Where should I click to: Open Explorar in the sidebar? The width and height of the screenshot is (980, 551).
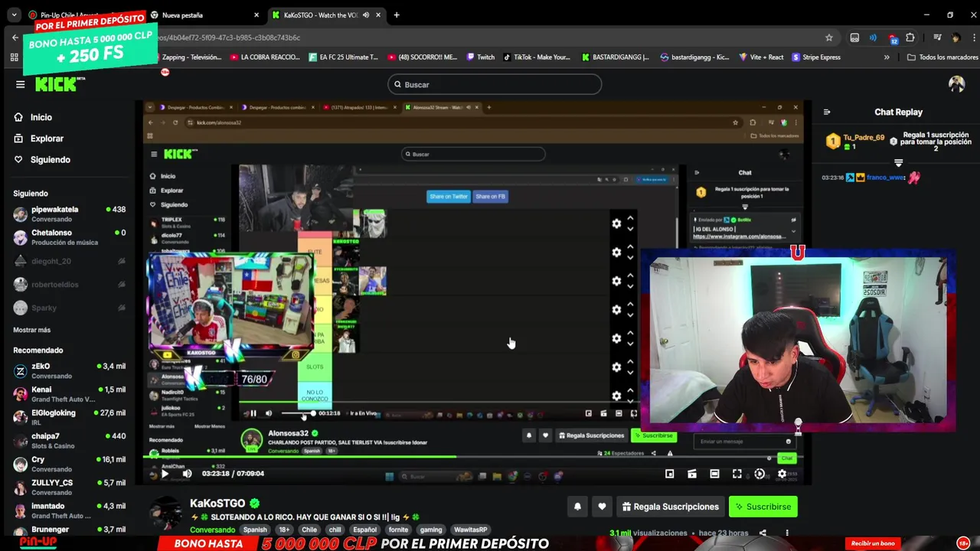[38, 139]
